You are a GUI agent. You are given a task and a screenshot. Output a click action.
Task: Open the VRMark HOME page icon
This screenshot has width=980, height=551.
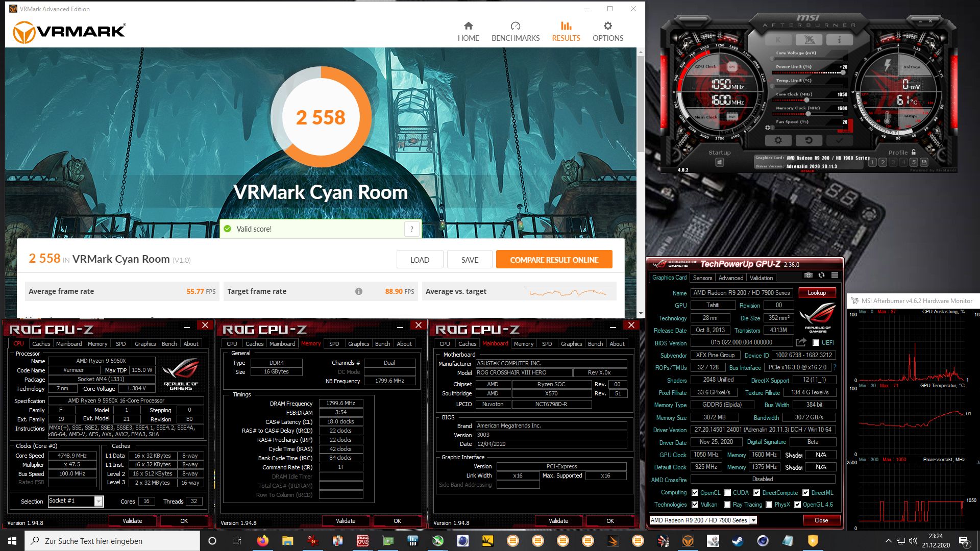point(468,26)
